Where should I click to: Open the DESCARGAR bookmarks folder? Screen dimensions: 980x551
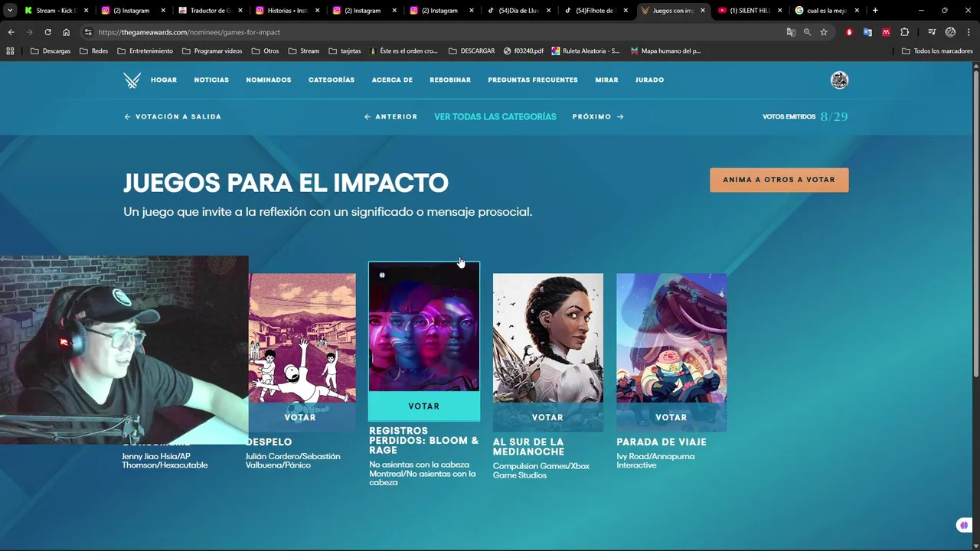click(x=472, y=51)
